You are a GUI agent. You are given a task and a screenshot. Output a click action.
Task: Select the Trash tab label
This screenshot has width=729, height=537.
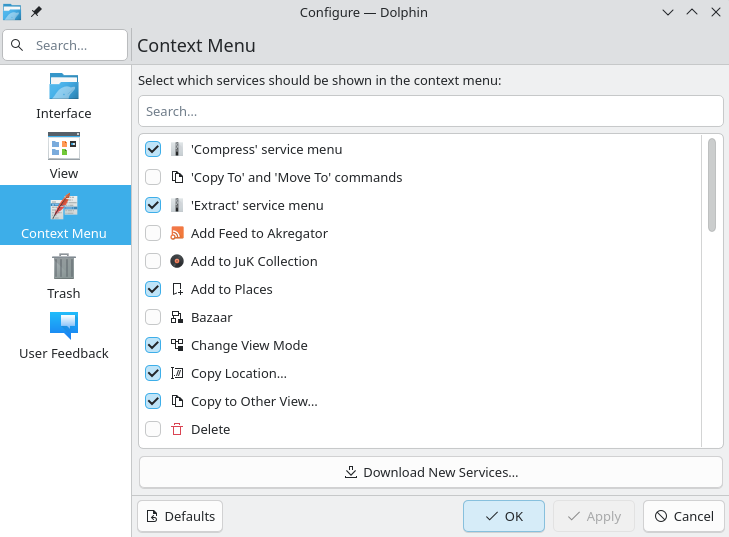tap(64, 293)
